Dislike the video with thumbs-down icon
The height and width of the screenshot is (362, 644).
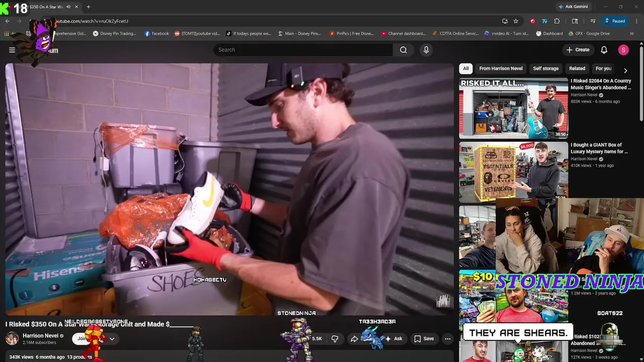click(x=335, y=339)
